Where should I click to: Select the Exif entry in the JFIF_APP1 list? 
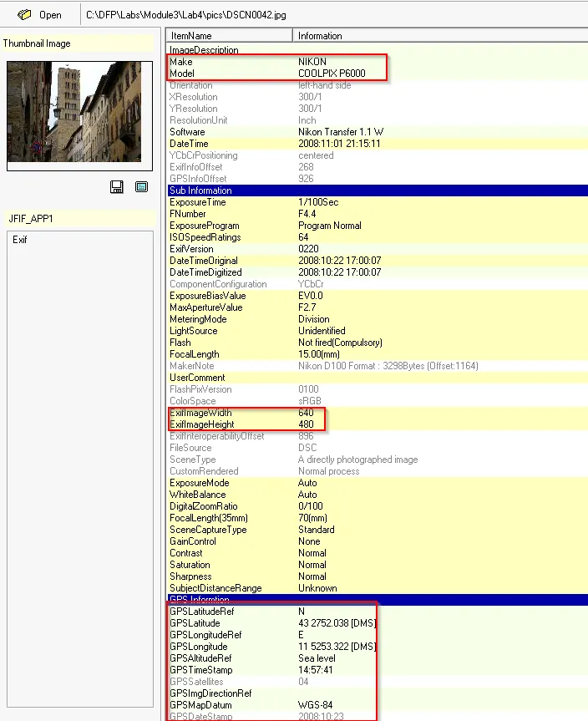[22, 240]
